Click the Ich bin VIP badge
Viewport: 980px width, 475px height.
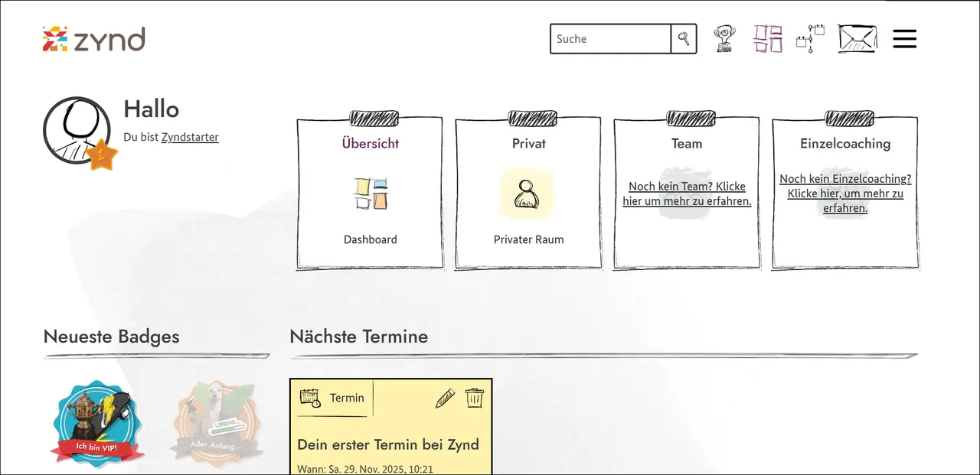click(97, 422)
